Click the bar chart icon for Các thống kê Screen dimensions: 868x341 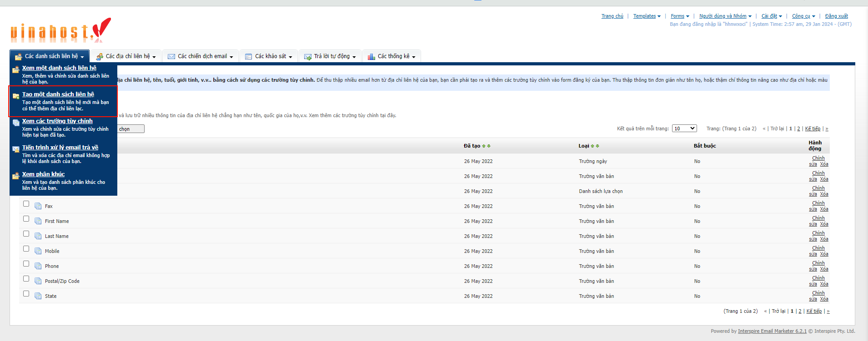coord(371,57)
